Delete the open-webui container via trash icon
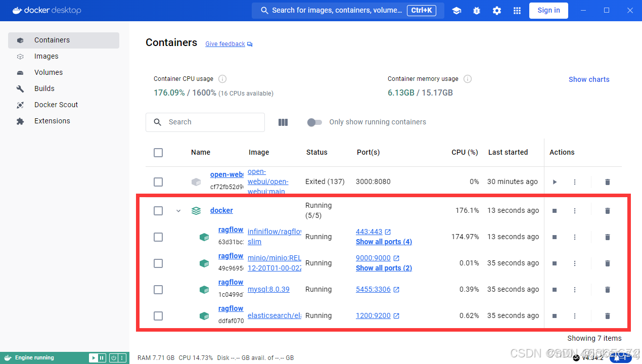This screenshot has width=642, height=364. click(x=608, y=182)
